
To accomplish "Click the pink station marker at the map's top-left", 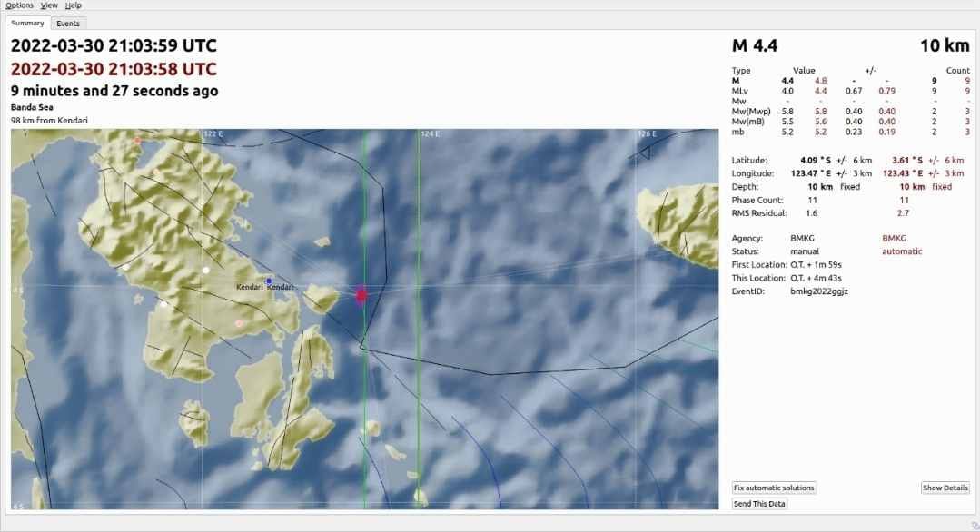I will (138, 141).
